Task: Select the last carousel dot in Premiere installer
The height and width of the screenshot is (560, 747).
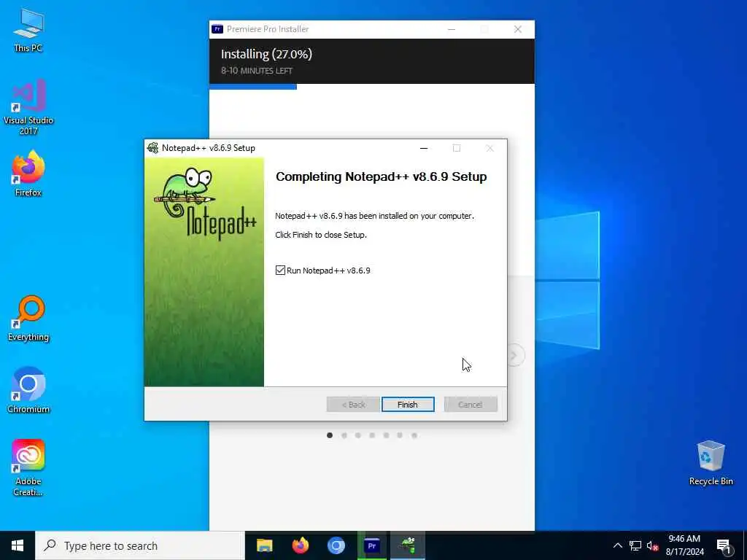Action: [x=414, y=435]
